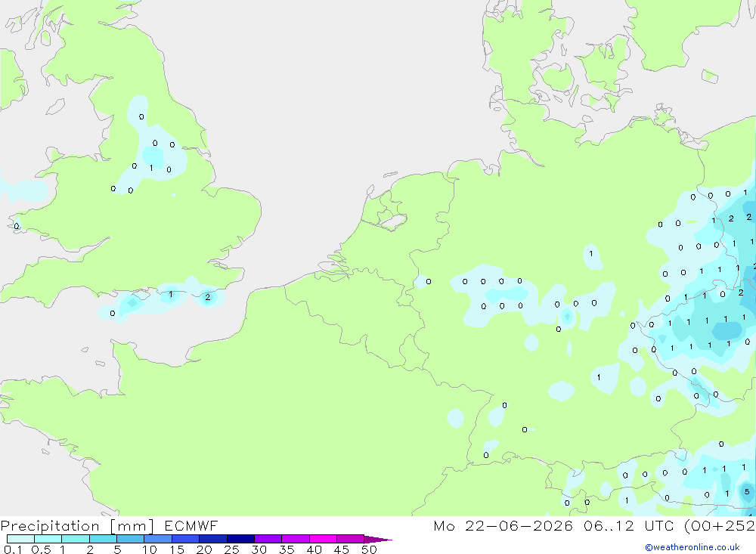Image resolution: width=756 pixels, height=554 pixels.
Task: Pick the 1–2 mm legend color box
Action: tap(76, 539)
